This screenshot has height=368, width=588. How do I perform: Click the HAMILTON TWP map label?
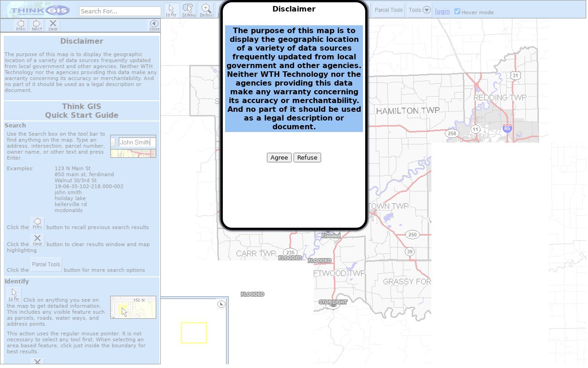coord(407,111)
